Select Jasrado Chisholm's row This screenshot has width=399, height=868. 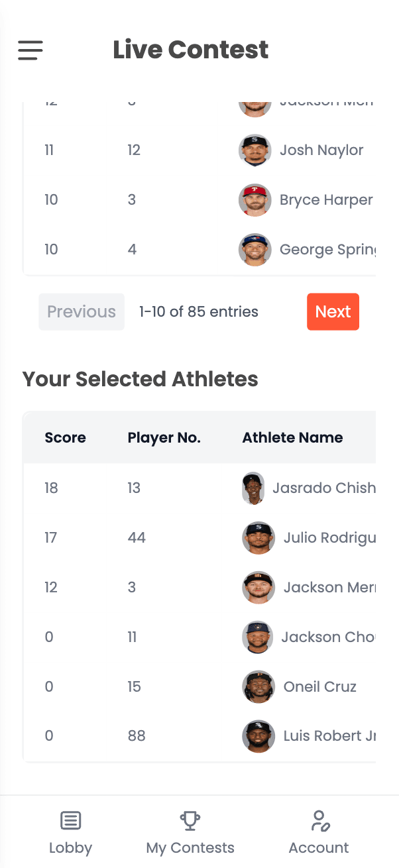199,488
